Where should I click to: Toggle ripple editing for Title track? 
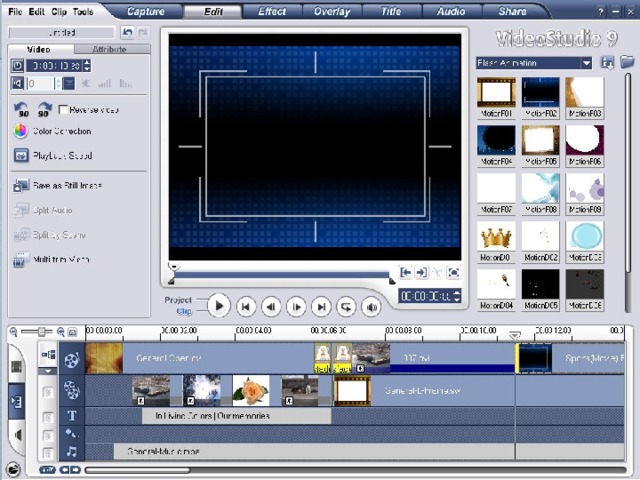point(48,418)
